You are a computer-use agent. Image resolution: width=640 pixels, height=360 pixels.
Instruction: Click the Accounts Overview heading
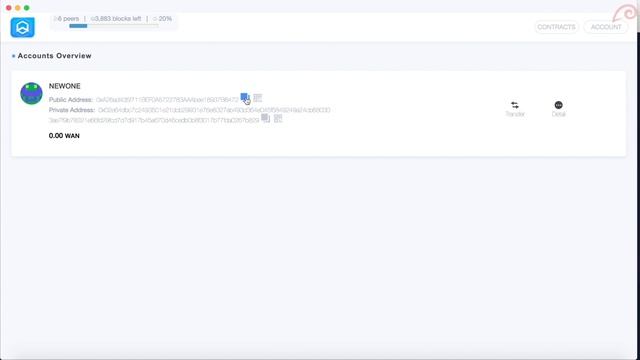coord(54,56)
